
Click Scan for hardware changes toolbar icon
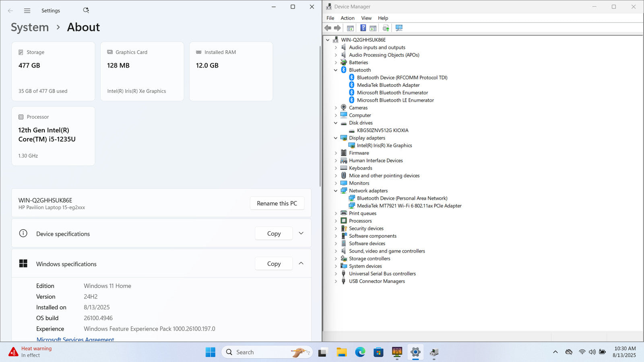[x=399, y=28]
